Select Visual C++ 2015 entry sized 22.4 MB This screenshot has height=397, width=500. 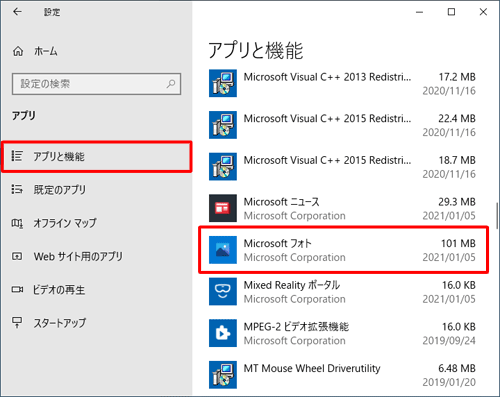tap(342, 125)
